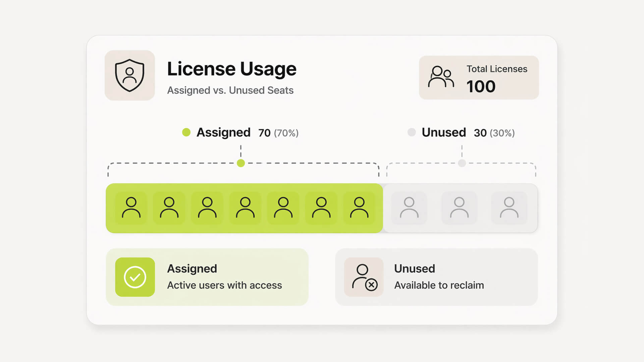Click the rightmost gray unused seat icon
This screenshot has height=362, width=644.
click(508, 208)
